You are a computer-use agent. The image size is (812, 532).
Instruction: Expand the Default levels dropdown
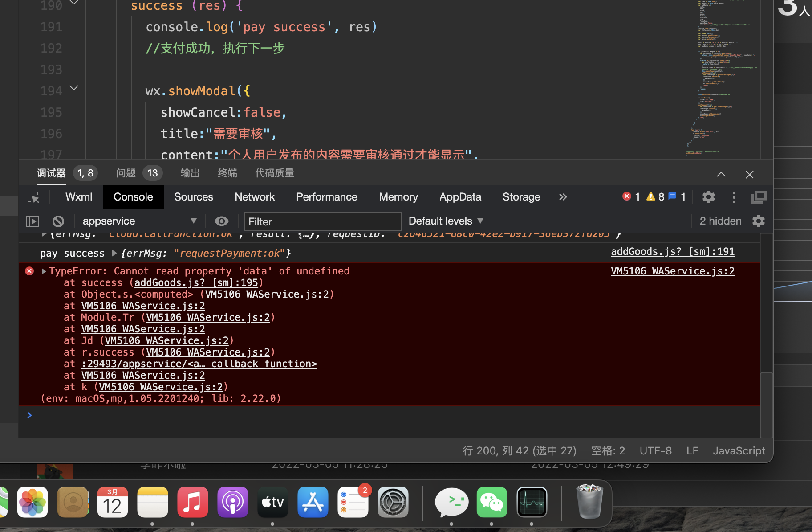[446, 221]
